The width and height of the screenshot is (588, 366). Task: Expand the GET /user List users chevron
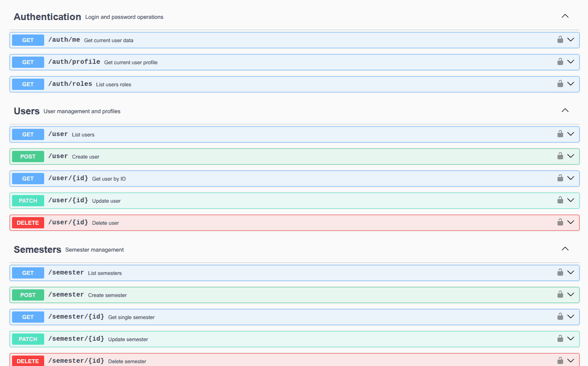coord(570,134)
